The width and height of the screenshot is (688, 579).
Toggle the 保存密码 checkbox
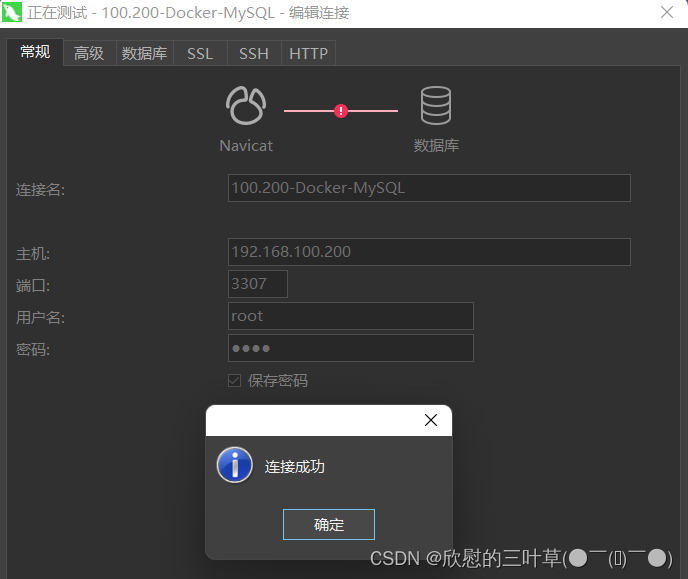(234, 381)
